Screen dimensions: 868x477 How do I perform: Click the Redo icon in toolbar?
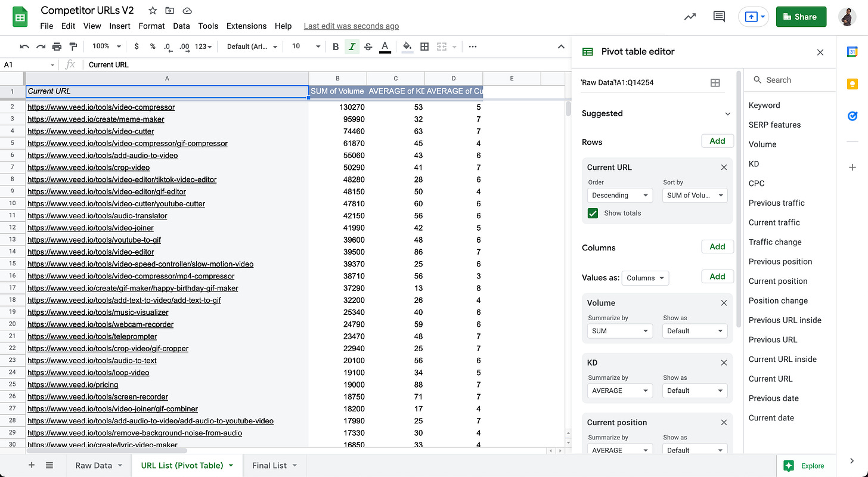41,47
